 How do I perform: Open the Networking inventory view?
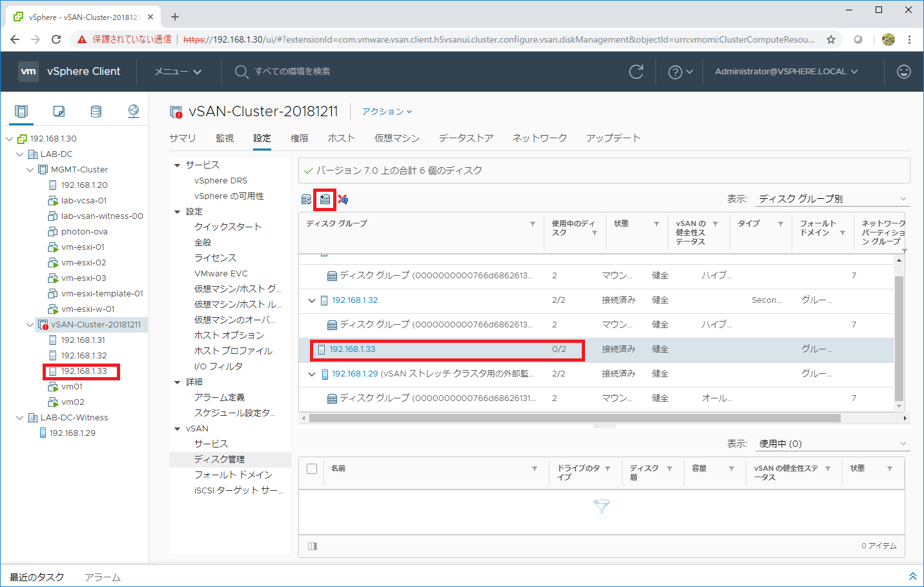(134, 112)
